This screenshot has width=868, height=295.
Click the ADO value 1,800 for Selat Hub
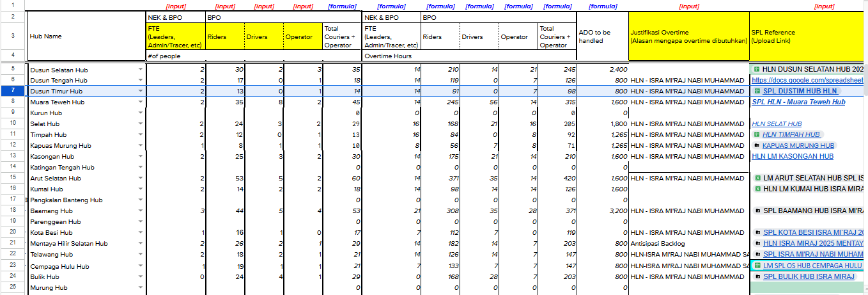point(603,124)
